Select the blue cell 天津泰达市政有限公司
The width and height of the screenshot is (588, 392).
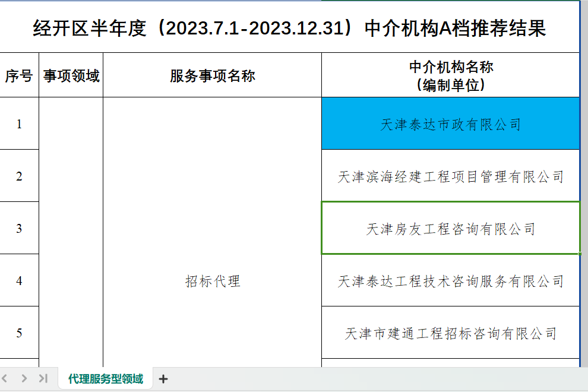(x=451, y=124)
